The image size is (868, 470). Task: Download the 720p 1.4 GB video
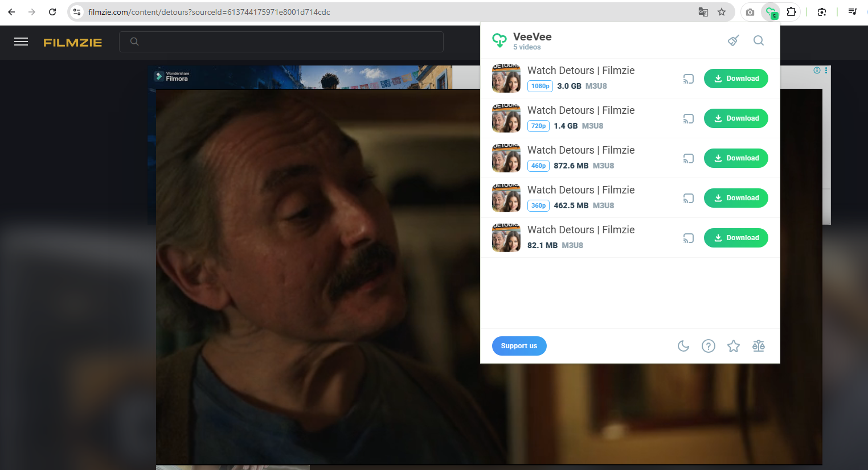tap(736, 118)
